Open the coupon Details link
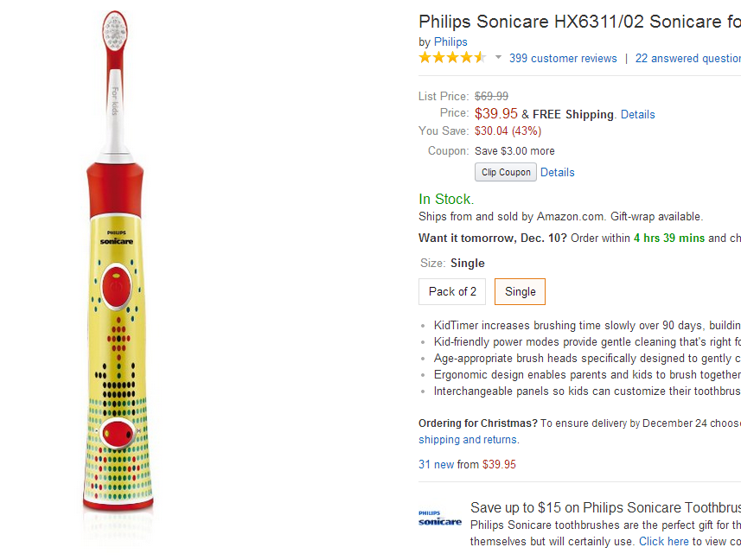741x560 pixels. (557, 172)
